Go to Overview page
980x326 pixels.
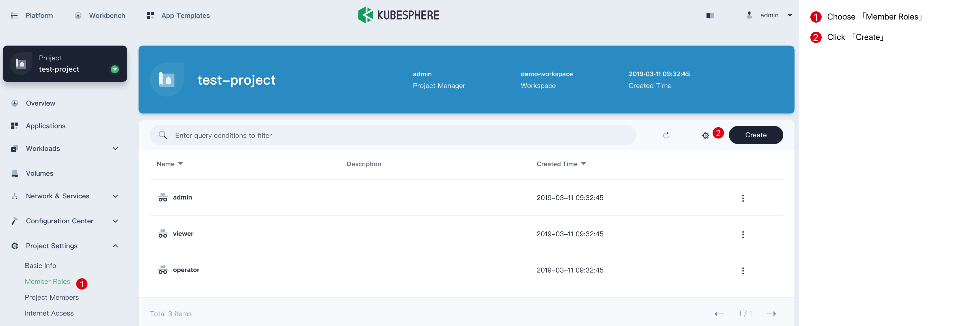point(40,103)
